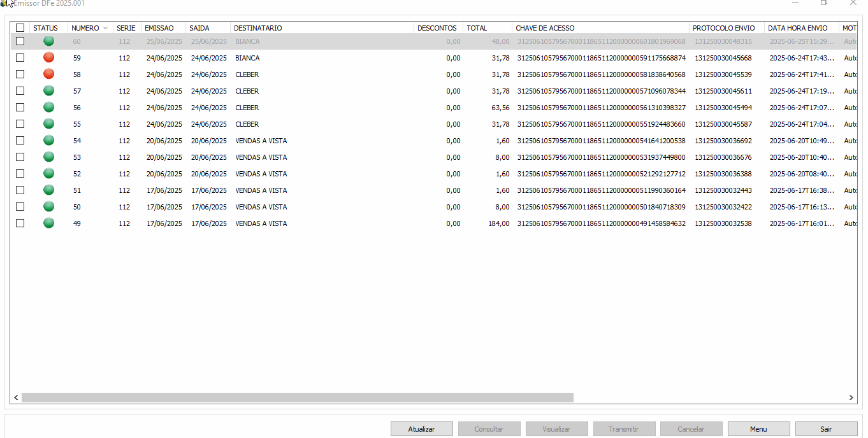Screen dimensions: 868x438
Task: Click the Visualizar button
Action: pos(556,428)
